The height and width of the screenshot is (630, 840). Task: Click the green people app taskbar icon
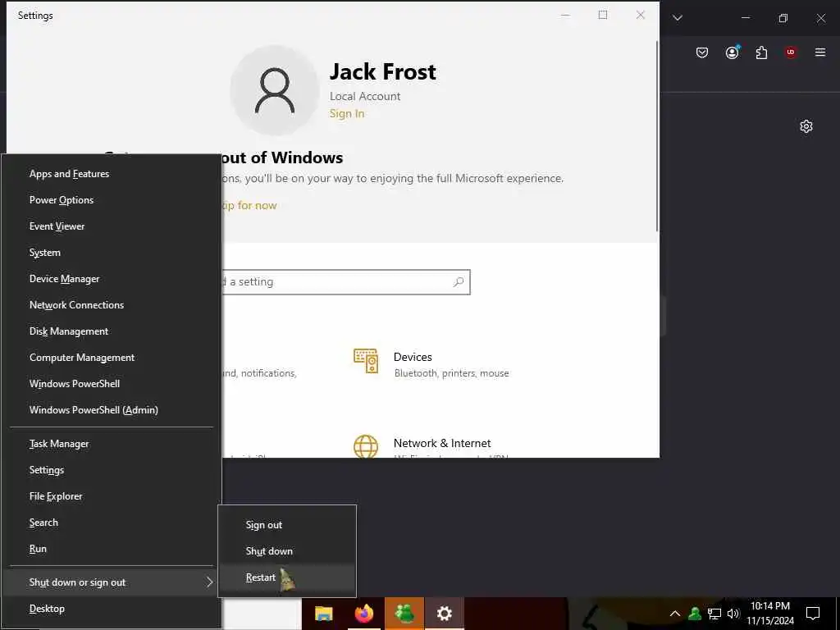point(404,614)
